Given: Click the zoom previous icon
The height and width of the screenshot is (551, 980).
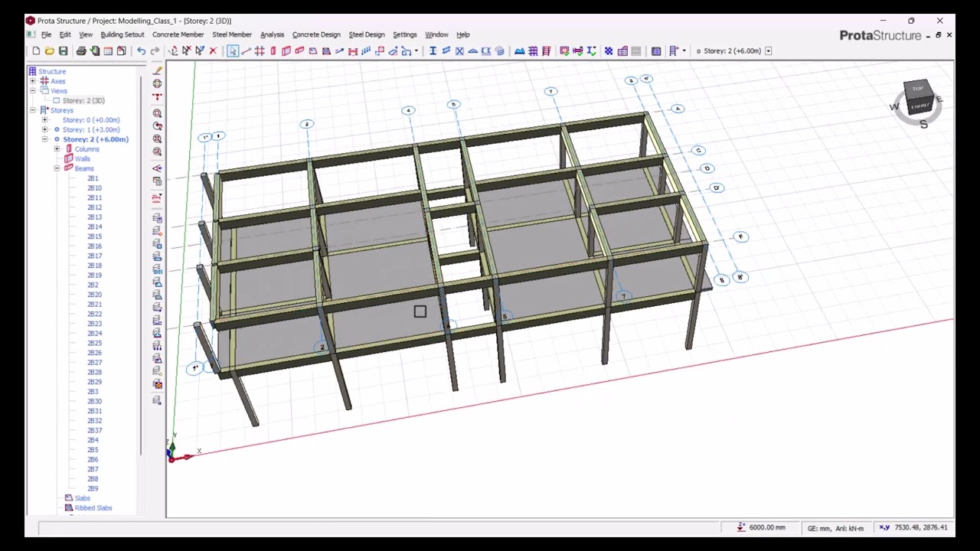Looking at the screenshot, I should [x=157, y=126].
